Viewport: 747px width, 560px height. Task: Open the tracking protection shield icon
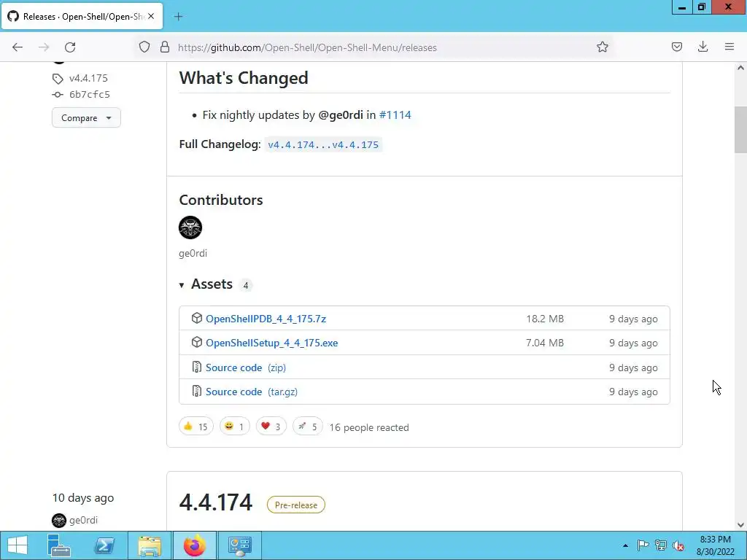click(144, 47)
